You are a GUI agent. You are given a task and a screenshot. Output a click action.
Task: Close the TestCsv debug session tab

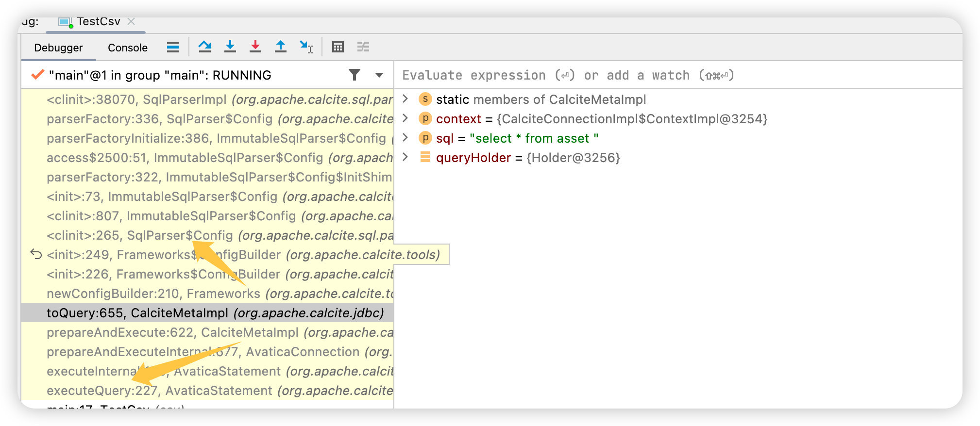pyautogui.click(x=131, y=21)
